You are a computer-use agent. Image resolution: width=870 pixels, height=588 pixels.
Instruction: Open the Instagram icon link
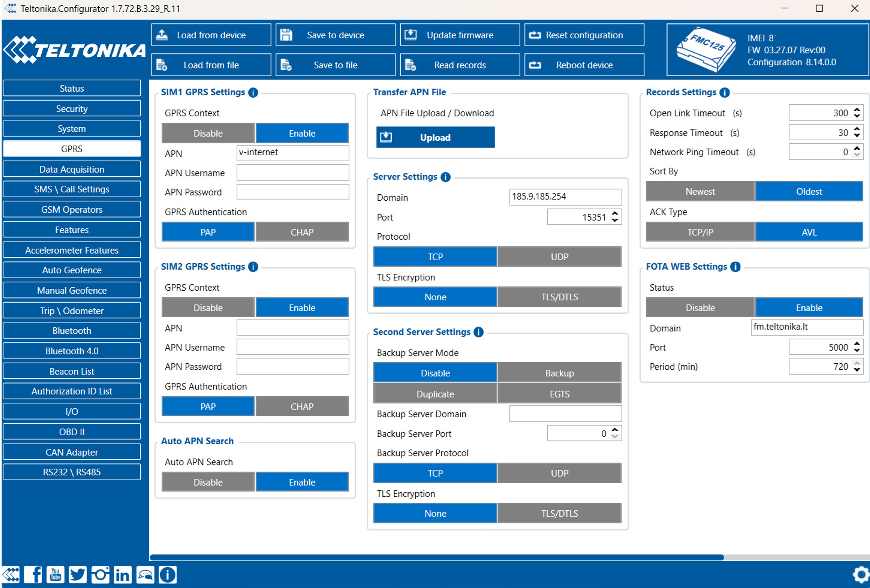[100, 575]
